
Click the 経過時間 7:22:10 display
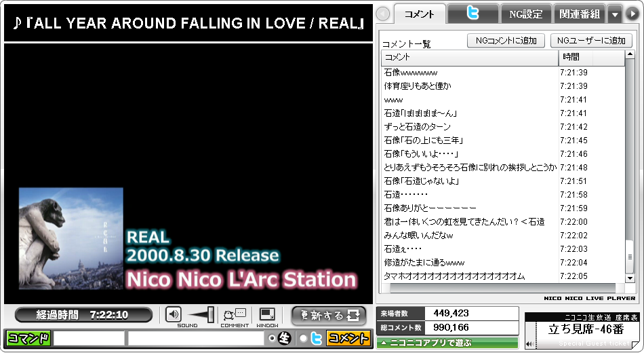pyautogui.click(x=83, y=315)
